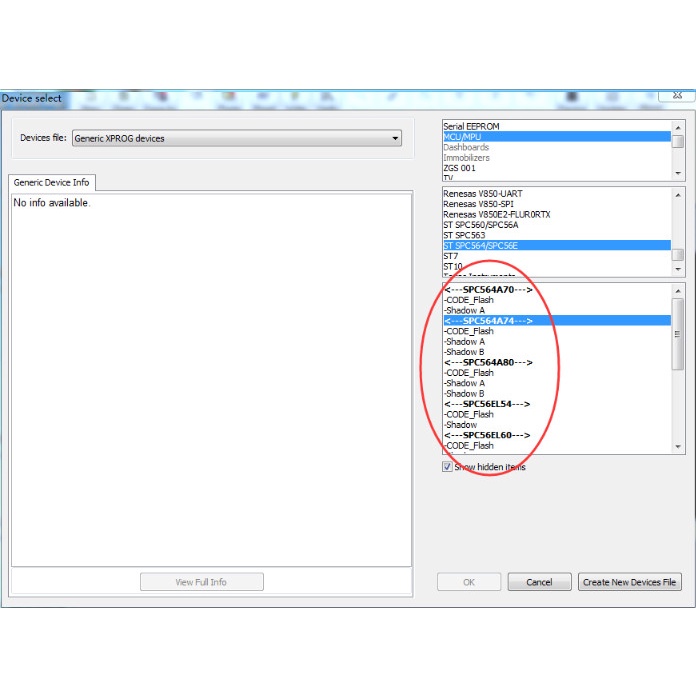This screenshot has height=696, width=696.
Task: Select ZGS 001 from the category list
Action: pyautogui.click(x=459, y=168)
